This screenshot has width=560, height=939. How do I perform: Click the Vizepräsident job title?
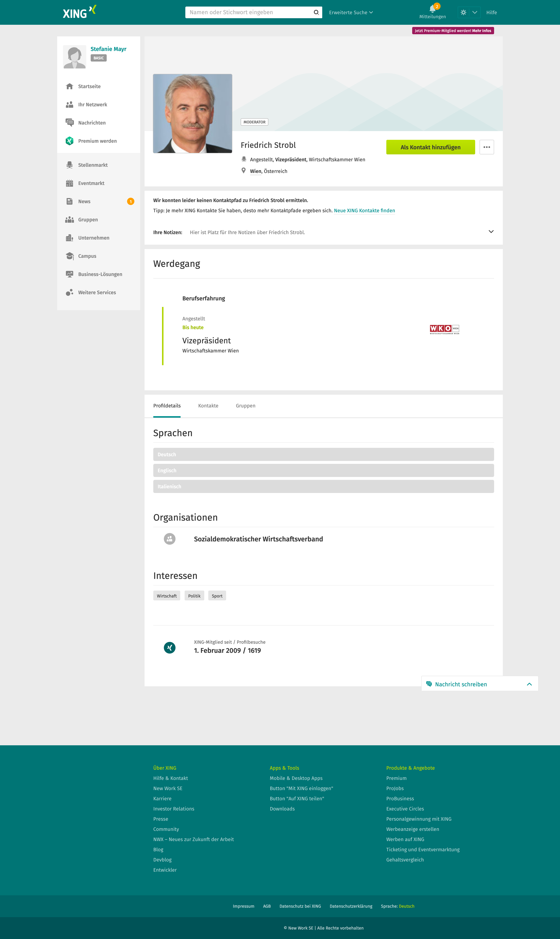206,341
